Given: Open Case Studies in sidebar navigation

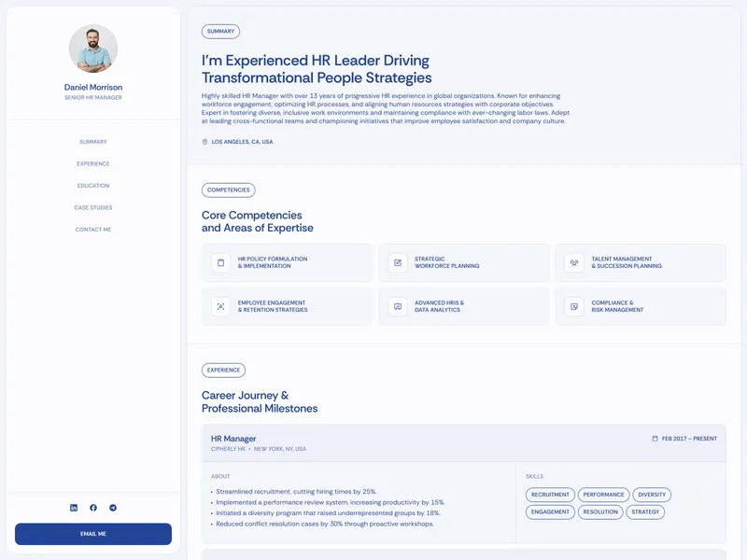Looking at the screenshot, I should [93, 207].
